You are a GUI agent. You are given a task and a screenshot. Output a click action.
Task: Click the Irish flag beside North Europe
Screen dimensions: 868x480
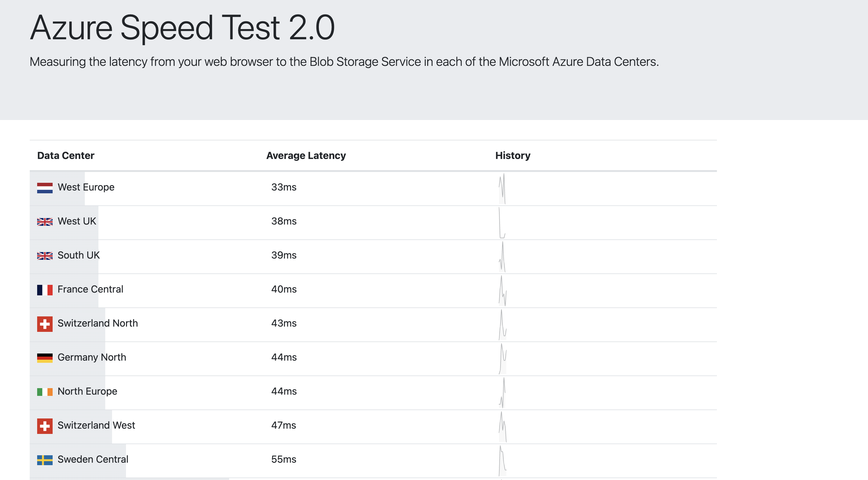pyautogui.click(x=45, y=392)
